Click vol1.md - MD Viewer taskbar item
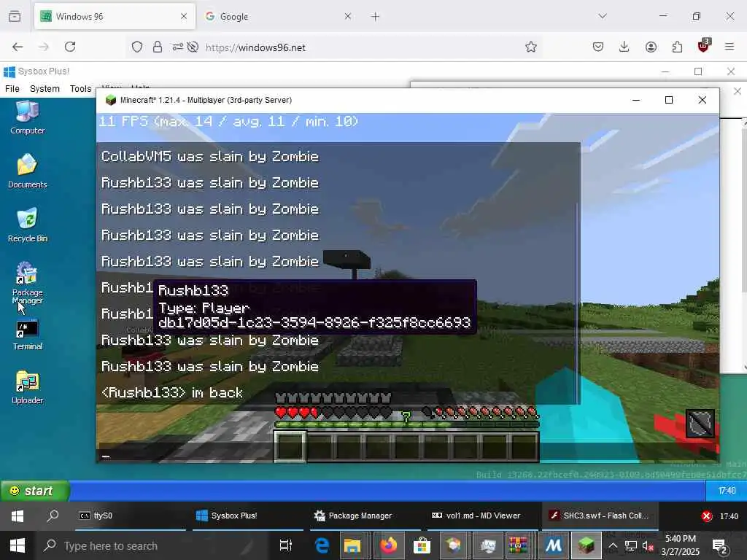 (x=483, y=516)
